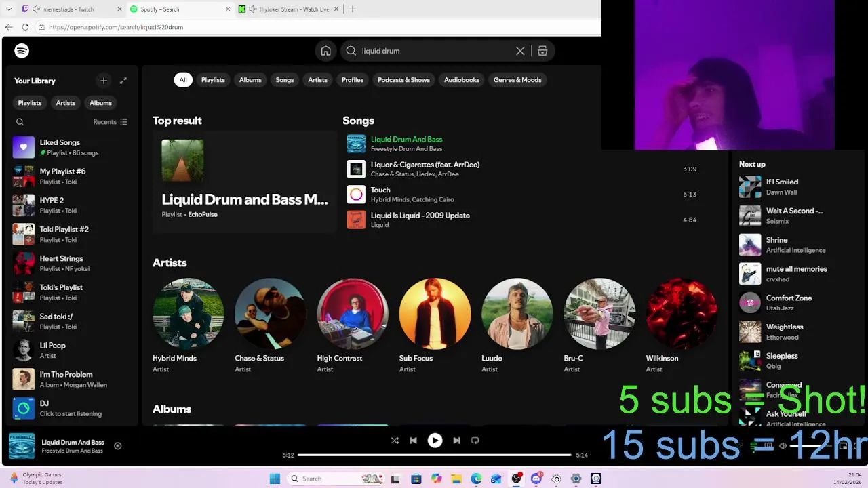Open the Recents sort dropdown

110,122
